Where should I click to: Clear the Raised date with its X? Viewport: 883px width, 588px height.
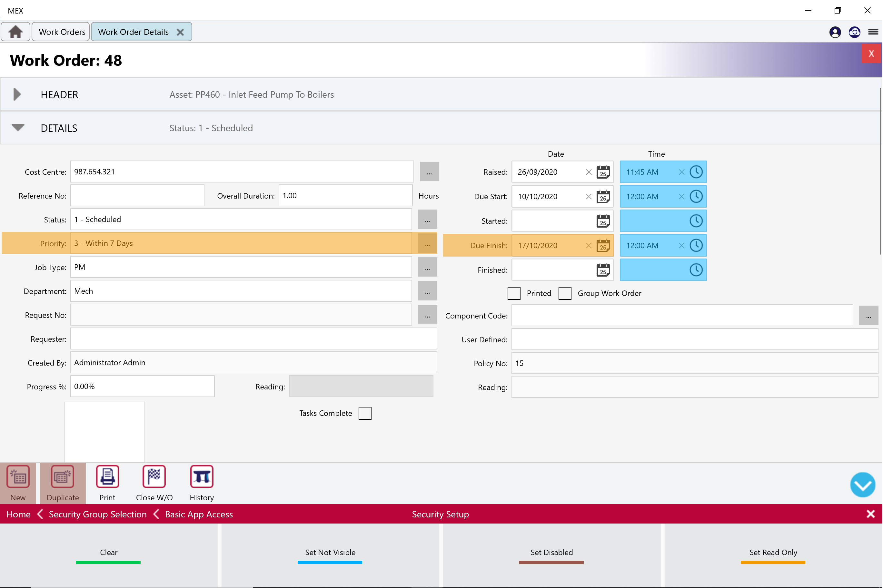pos(589,172)
